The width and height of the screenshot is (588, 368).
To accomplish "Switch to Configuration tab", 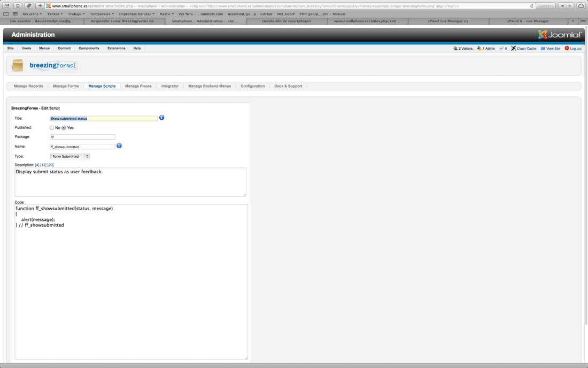I will (252, 86).
